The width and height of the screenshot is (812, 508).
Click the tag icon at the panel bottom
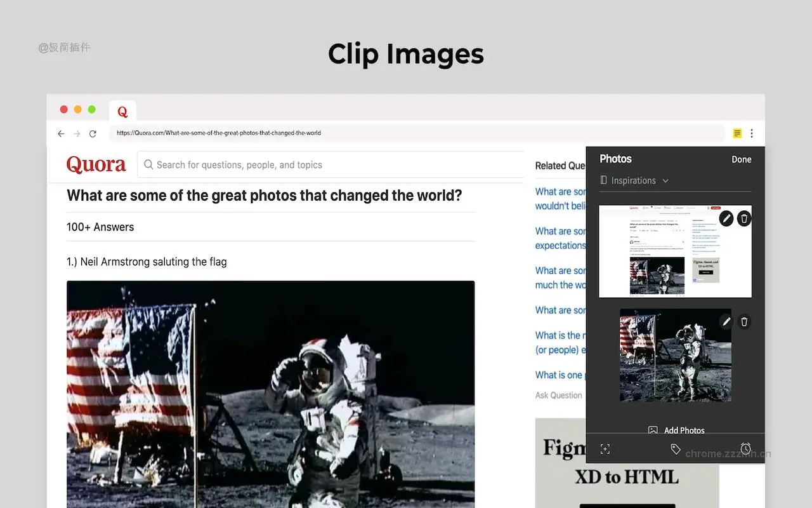point(674,449)
